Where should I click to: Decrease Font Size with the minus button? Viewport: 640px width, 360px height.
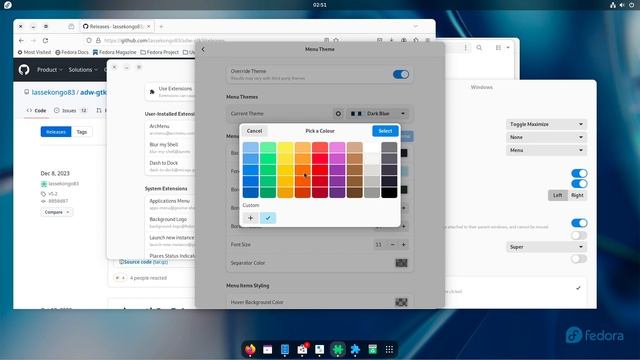pos(393,244)
